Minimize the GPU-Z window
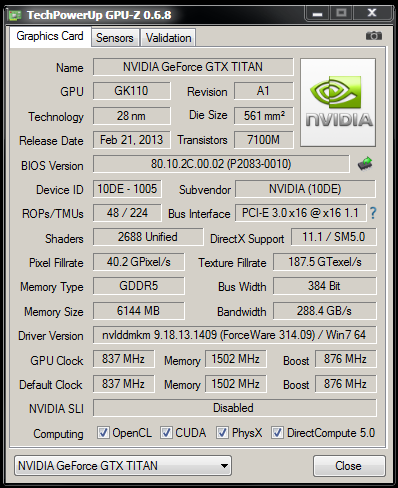398x488 pixels. point(317,14)
